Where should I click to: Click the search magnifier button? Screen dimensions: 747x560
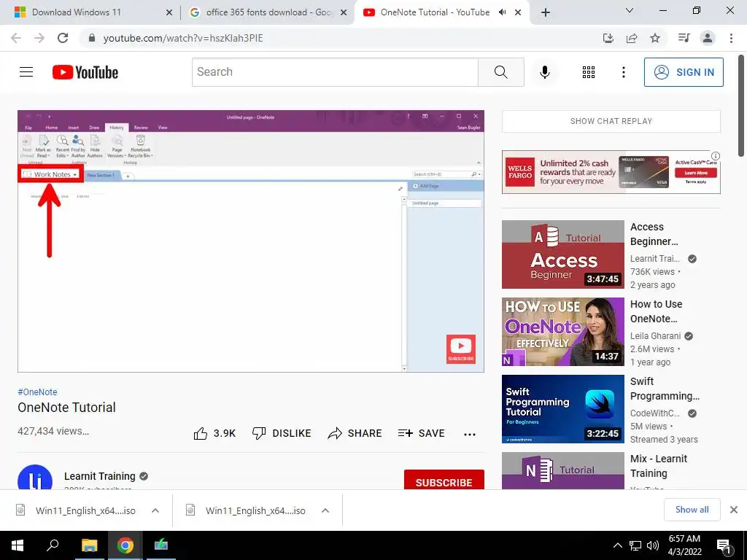[x=500, y=72]
